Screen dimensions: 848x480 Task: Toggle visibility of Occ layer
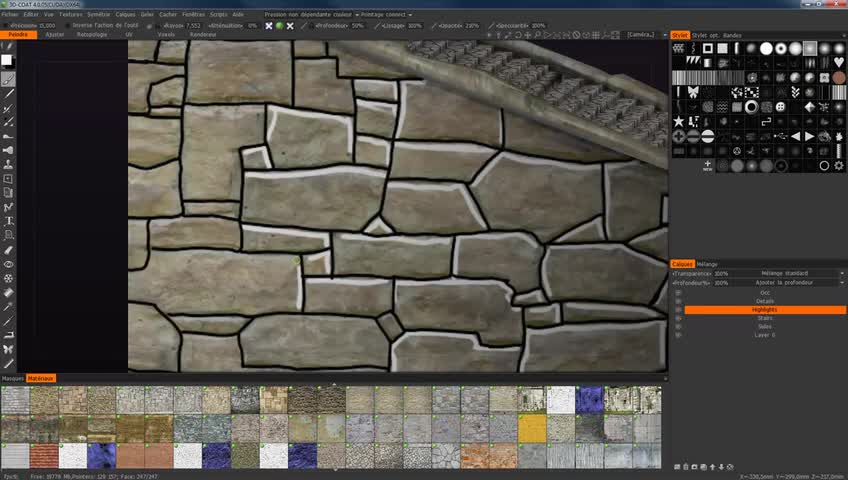[x=678, y=293]
